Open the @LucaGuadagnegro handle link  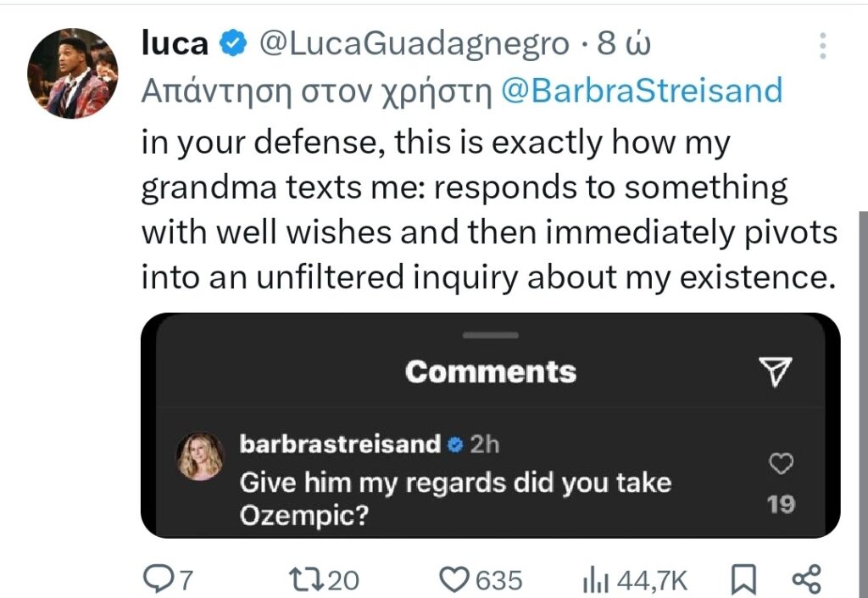(x=414, y=44)
